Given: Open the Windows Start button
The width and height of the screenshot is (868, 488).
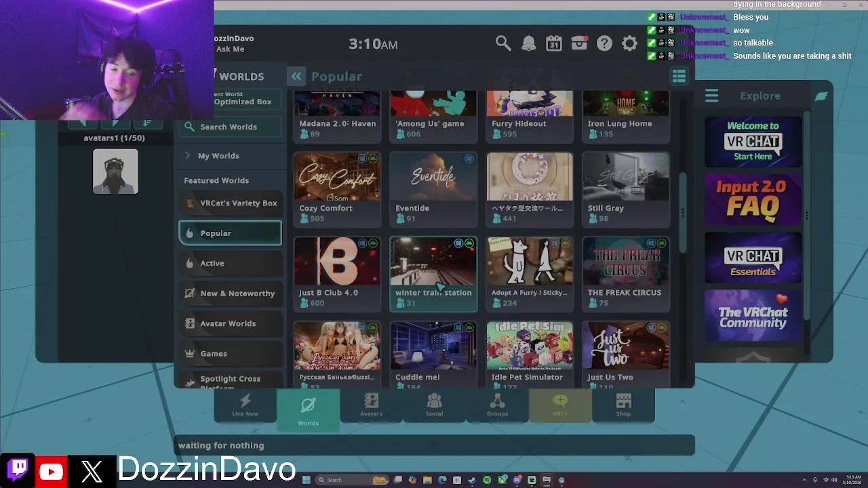Looking at the screenshot, I should (x=306, y=480).
